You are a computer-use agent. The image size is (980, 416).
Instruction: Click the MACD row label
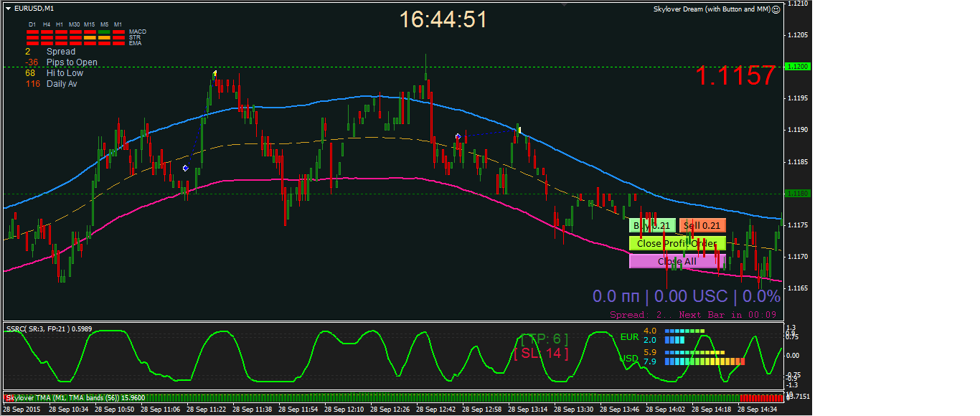138,32
